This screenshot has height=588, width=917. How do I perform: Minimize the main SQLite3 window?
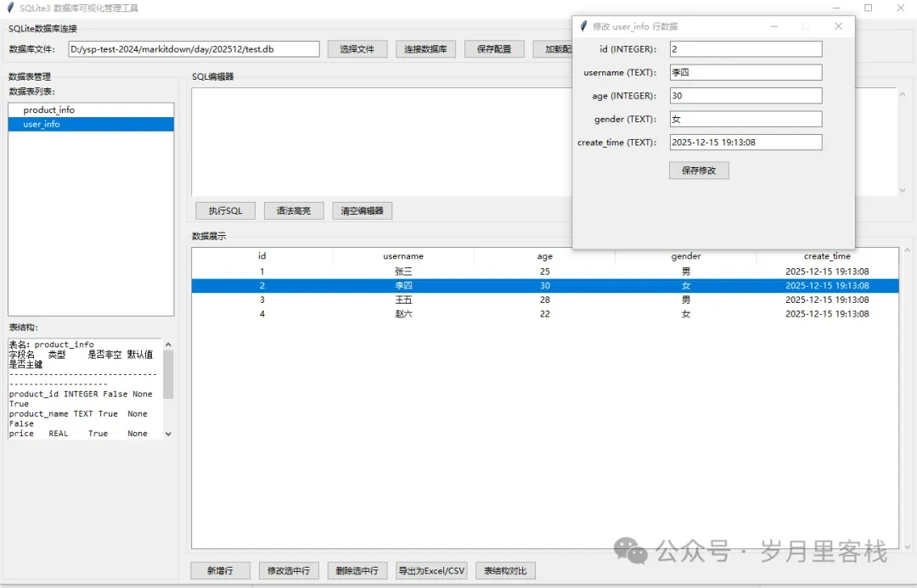836,8
